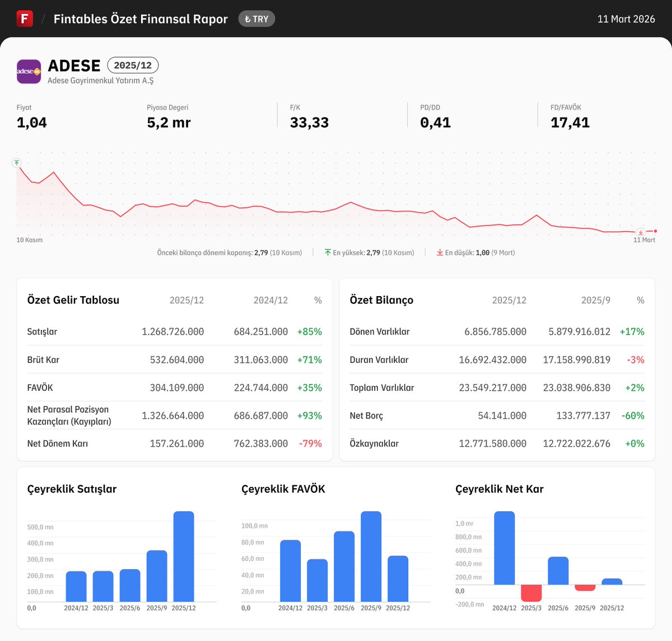Viewport: 672px width, 641px height.
Task: Click the Çeyreklik FAVÖK chart title
Action: [x=283, y=489]
